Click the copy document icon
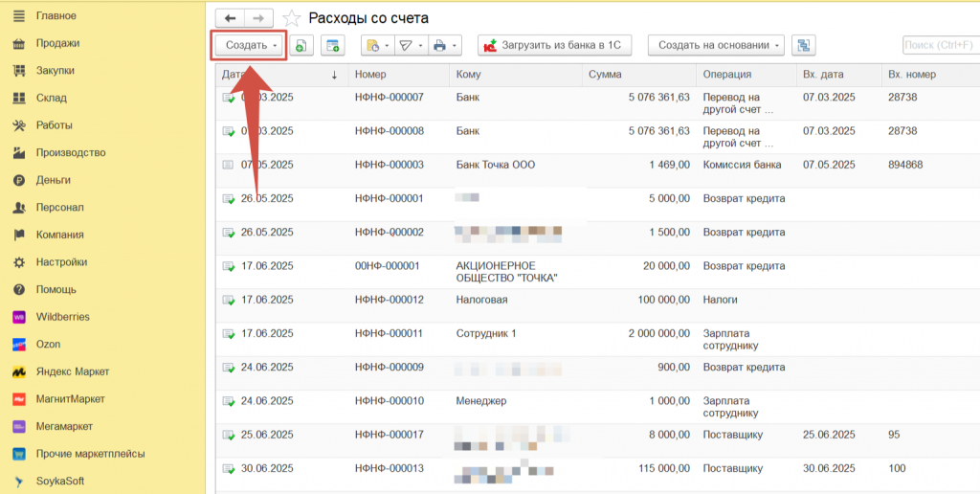980x494 pixels. (301, 45)
